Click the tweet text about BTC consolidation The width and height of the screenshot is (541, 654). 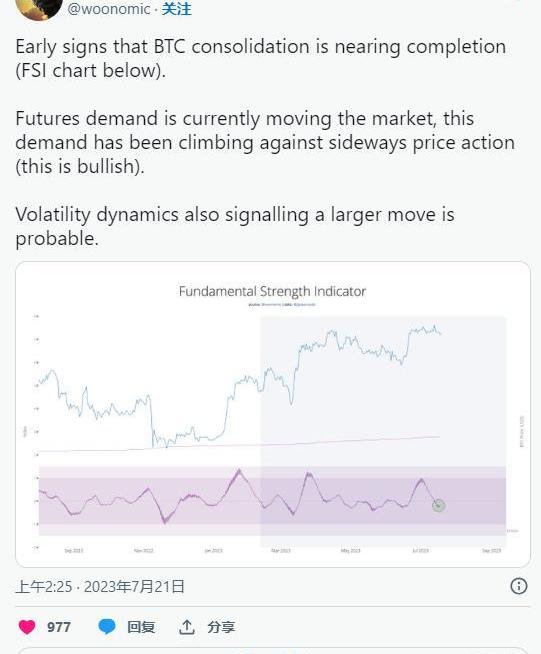[x=261, y=58]
